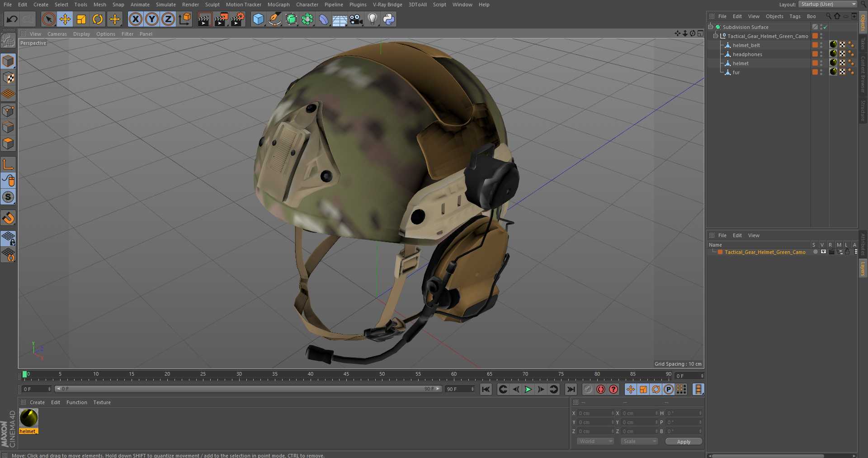868x458 pixels.
Task: Activate the Scale tool
Action: tap(81, 19)
